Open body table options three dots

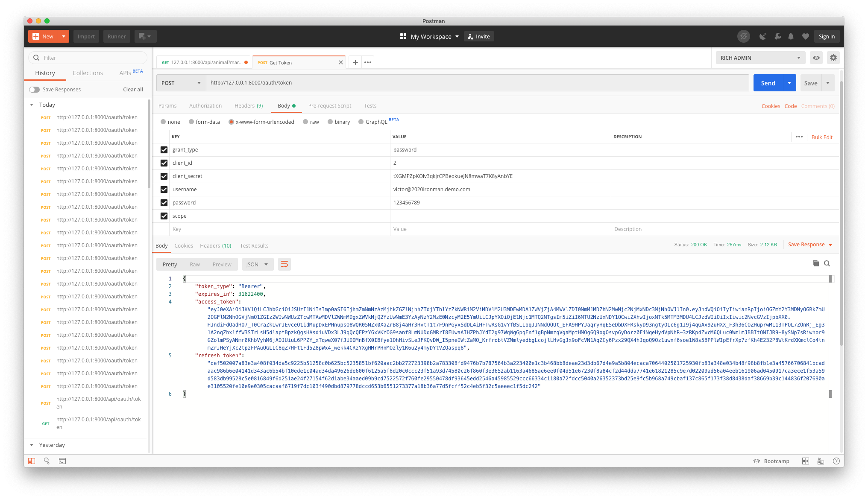pos(799,137)
